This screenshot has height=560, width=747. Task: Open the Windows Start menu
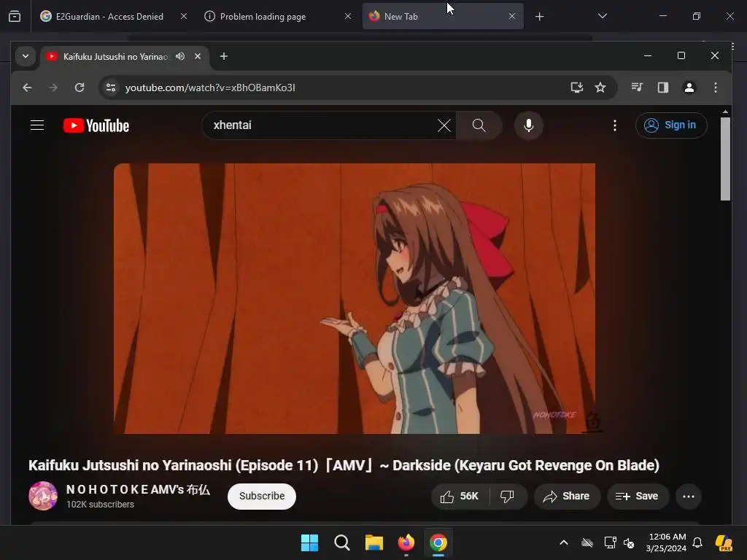(x=309, y=542)
